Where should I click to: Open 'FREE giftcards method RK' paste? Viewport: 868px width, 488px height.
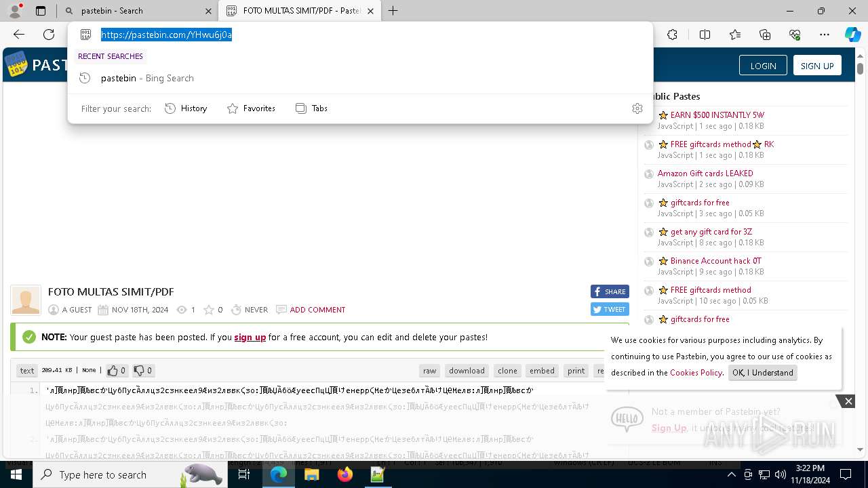click(x=722, y=144)
